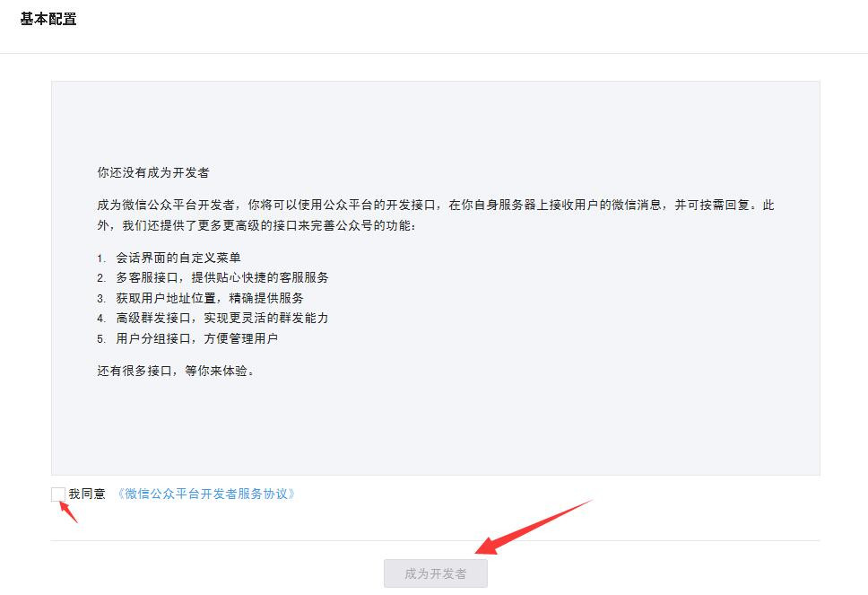Click the 我同意 label text
The height and width of the screenshot is (595, 868).
87,494
